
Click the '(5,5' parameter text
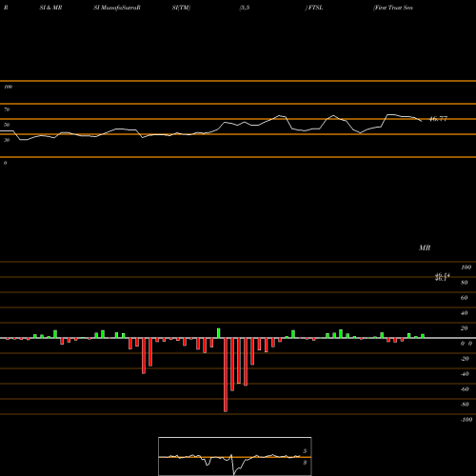(245, 8)
